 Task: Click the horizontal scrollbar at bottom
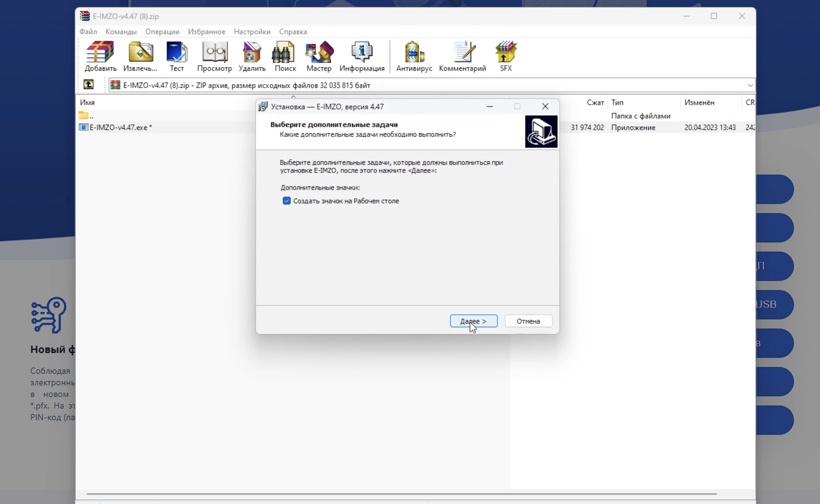coord(401,494)
